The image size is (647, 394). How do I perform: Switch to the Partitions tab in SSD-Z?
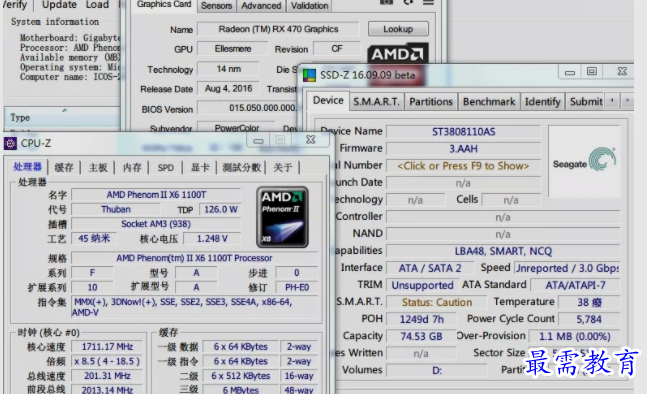[431, 101]
